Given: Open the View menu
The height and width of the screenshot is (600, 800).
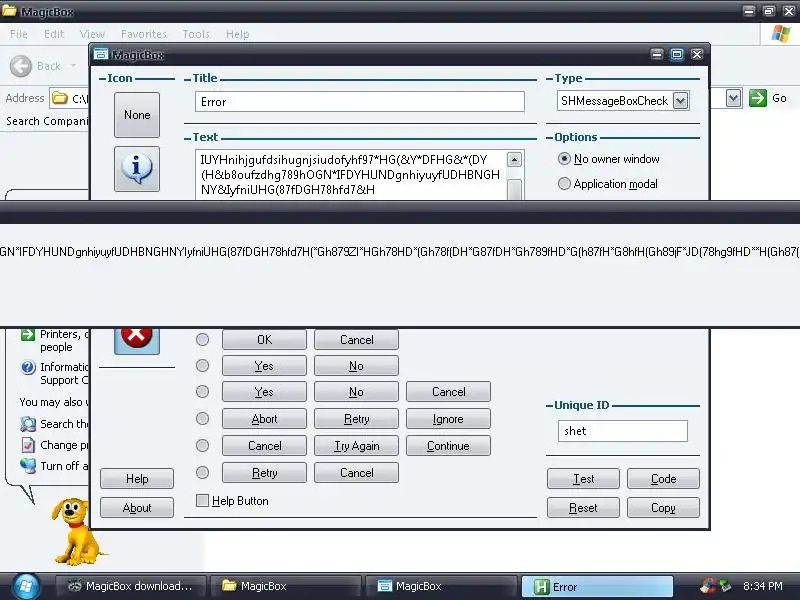Looking at the screenshot, I should pyautogui.click(x=92, y=34).
